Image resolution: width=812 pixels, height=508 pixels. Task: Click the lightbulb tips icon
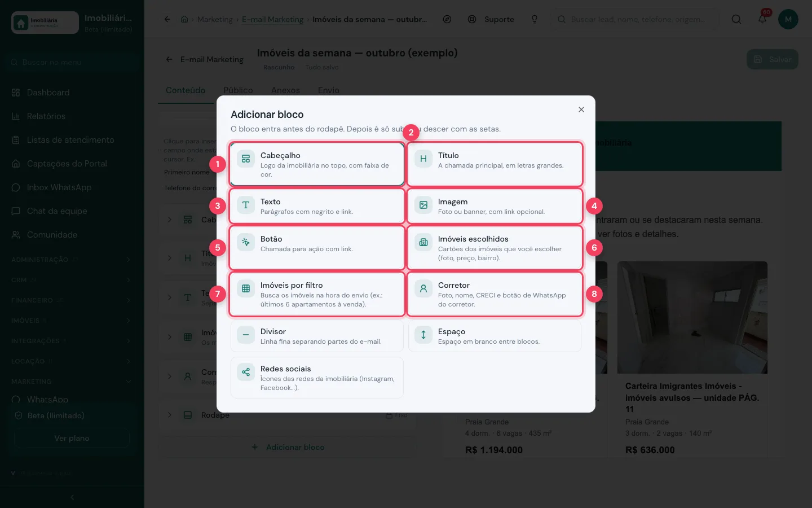pos(535,19)
